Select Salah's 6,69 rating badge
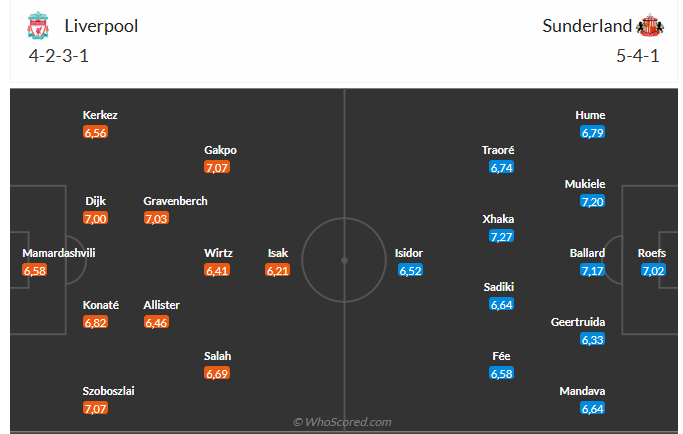 pyautogui.click(x=217, y=373)
